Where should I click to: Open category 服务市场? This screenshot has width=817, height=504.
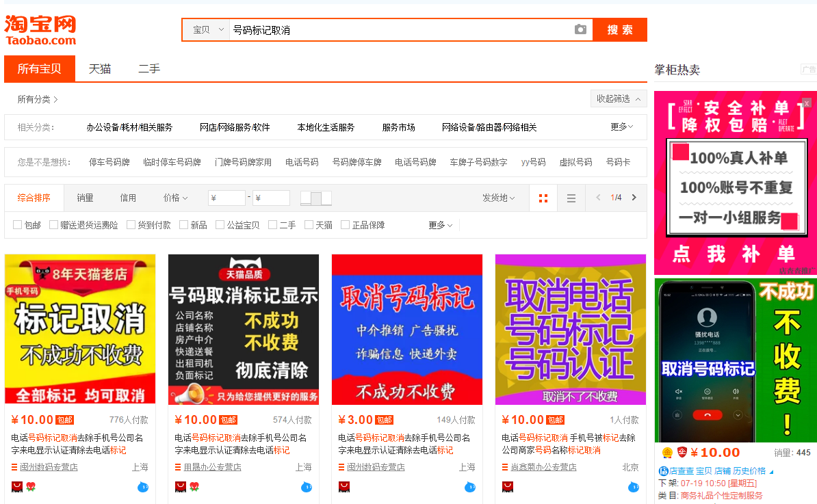pos(399,127)
